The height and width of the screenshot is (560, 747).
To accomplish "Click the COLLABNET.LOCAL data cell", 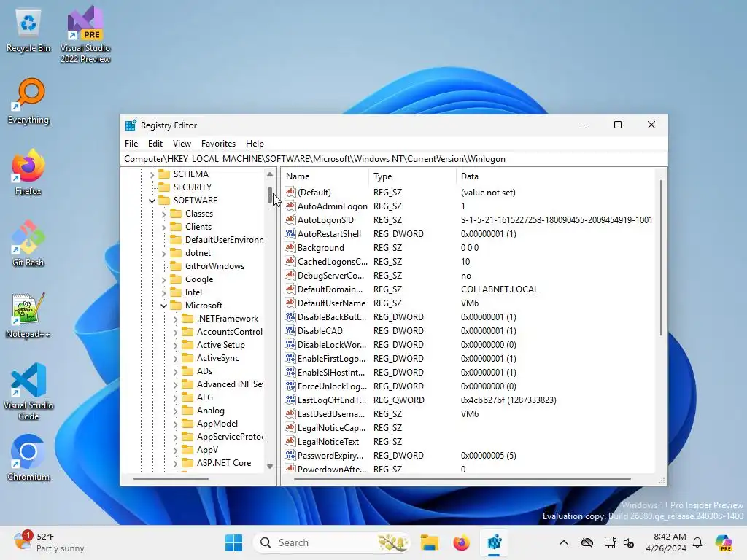I will [499, 289].
